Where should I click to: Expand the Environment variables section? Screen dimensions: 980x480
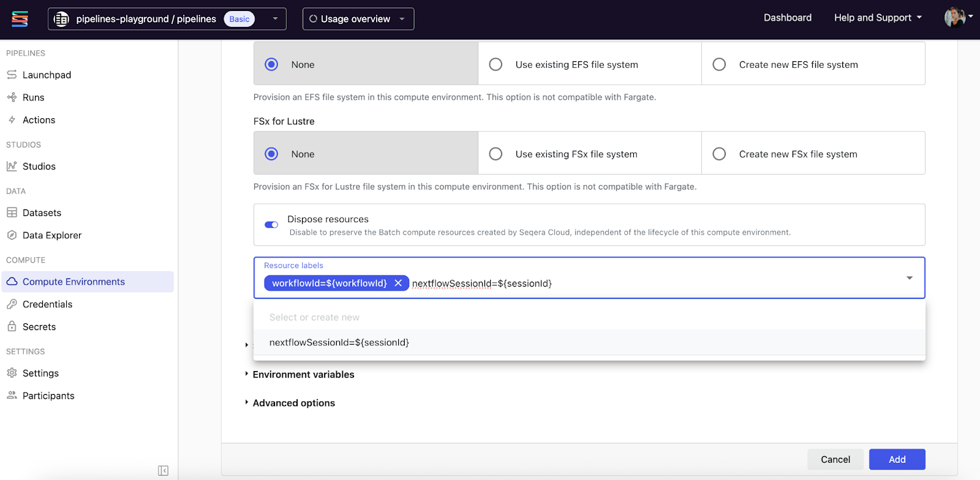coord(303,375)
